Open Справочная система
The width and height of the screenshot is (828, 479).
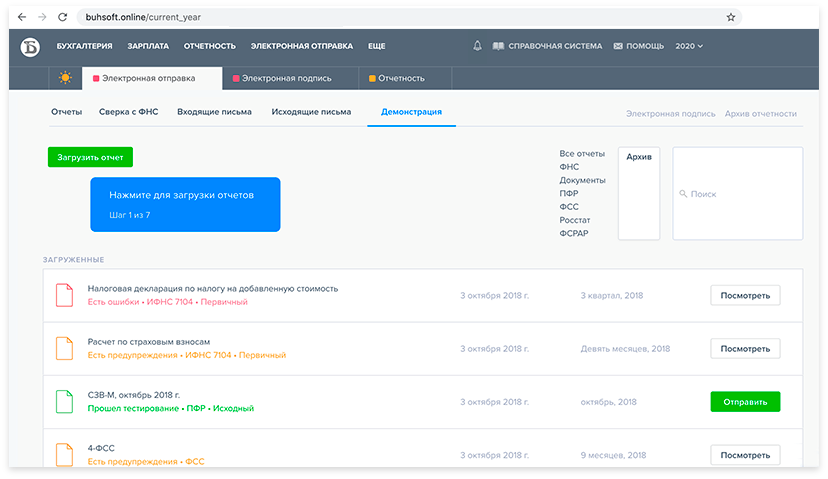pyautogui.click(x=548, y=46)
